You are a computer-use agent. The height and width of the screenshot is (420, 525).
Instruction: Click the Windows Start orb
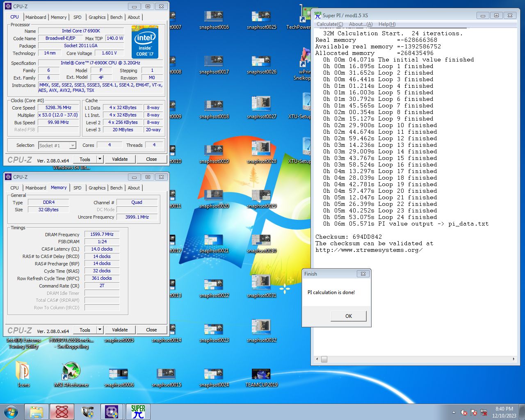coord(11,412)
